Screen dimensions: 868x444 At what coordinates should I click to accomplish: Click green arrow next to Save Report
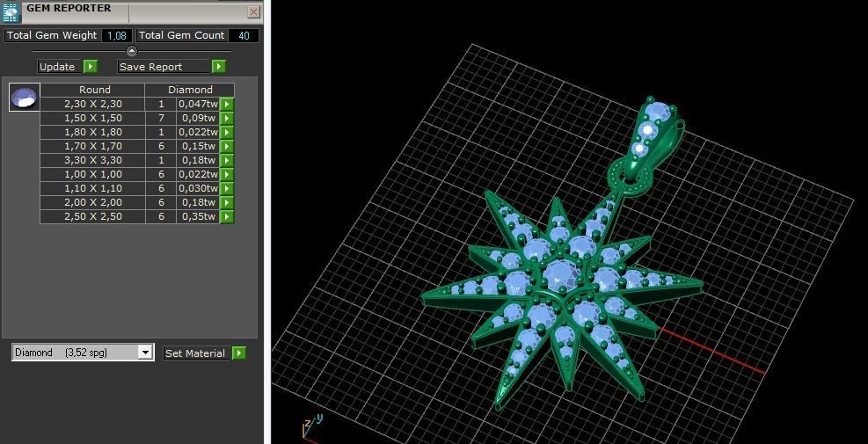[x=219, y=67]
